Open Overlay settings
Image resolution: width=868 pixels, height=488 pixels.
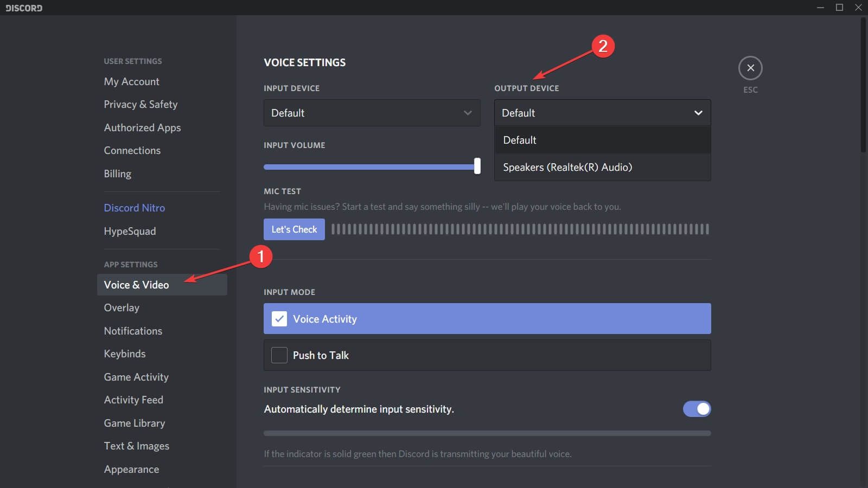click(122, 307)
